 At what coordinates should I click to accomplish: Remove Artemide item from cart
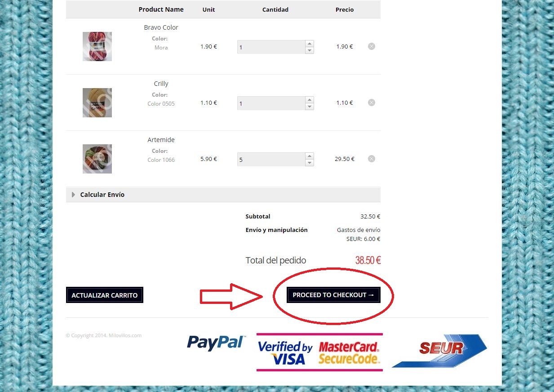tap(372, 159)
